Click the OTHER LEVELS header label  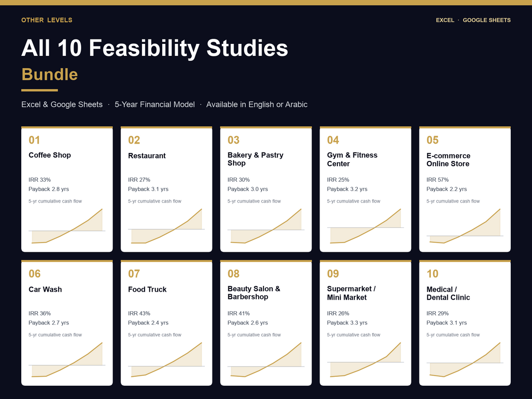(47, 20)
